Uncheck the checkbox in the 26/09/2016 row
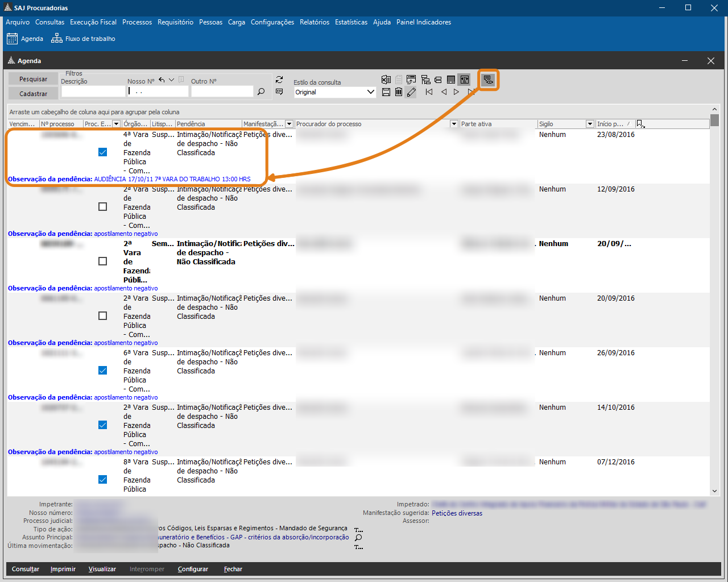 tap(103, 371)
